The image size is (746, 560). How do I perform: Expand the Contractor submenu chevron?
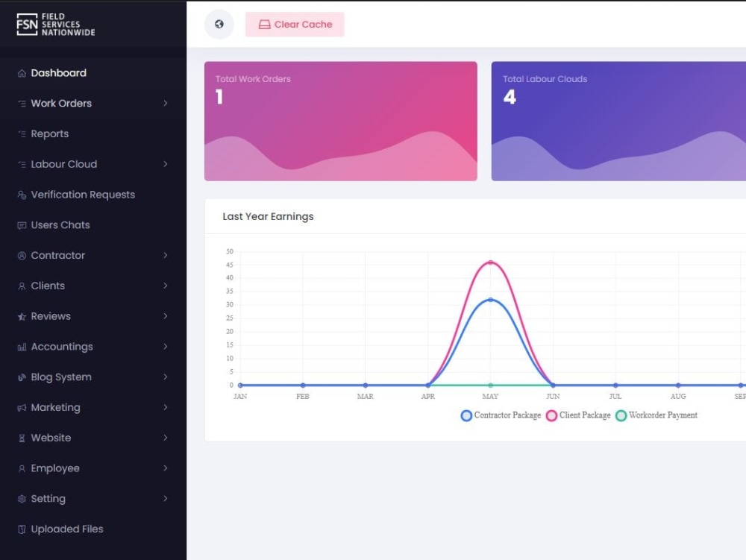pyautogui.click(x=165, y=255)
